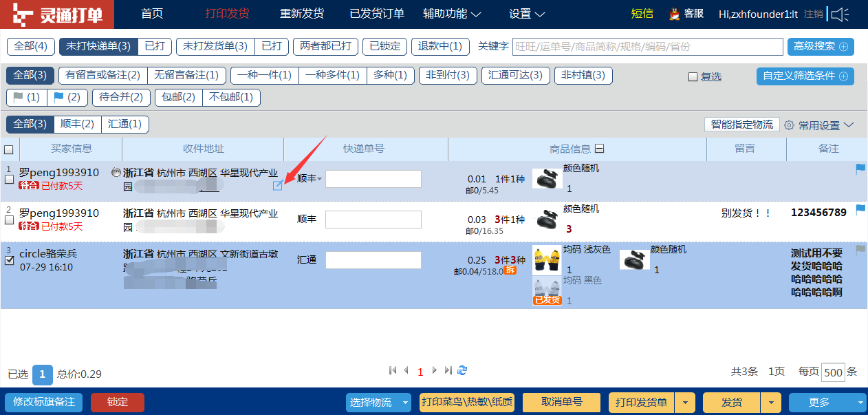Click the round marker before row 1 address

click(x=116, y=173)
